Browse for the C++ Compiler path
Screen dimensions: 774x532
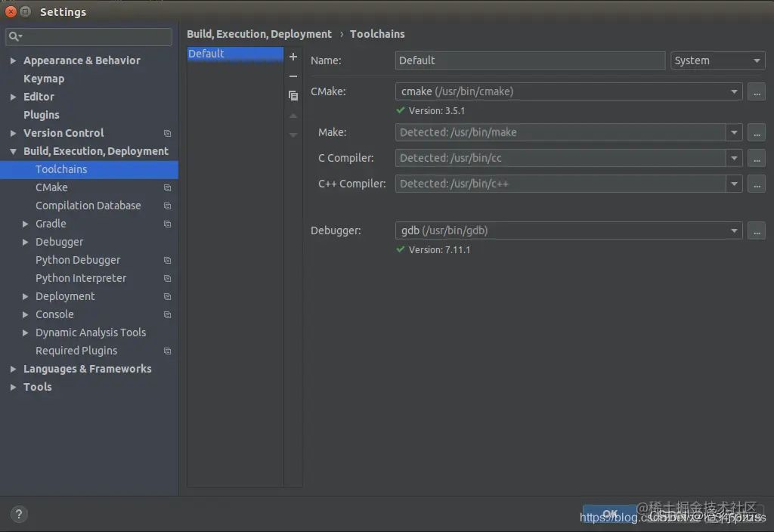pyautogui.click(x=757, y=184)
